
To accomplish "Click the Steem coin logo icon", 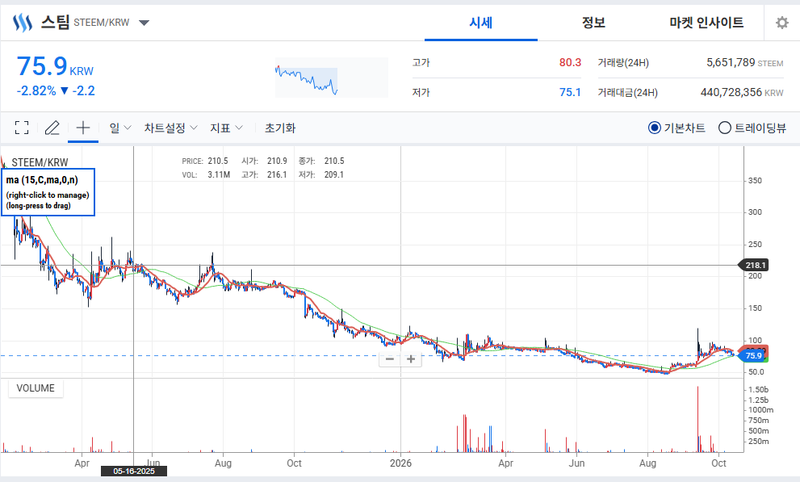I will click(22, 22).
